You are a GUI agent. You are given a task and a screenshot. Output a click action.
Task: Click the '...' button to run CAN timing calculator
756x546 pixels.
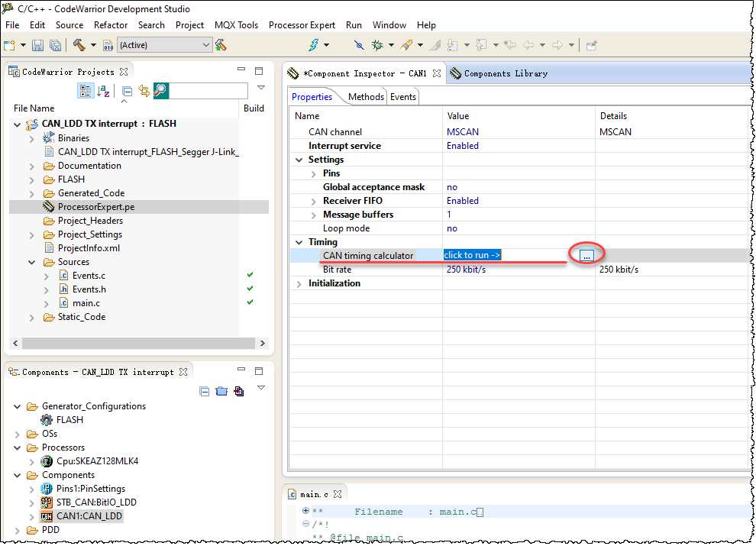586,256
